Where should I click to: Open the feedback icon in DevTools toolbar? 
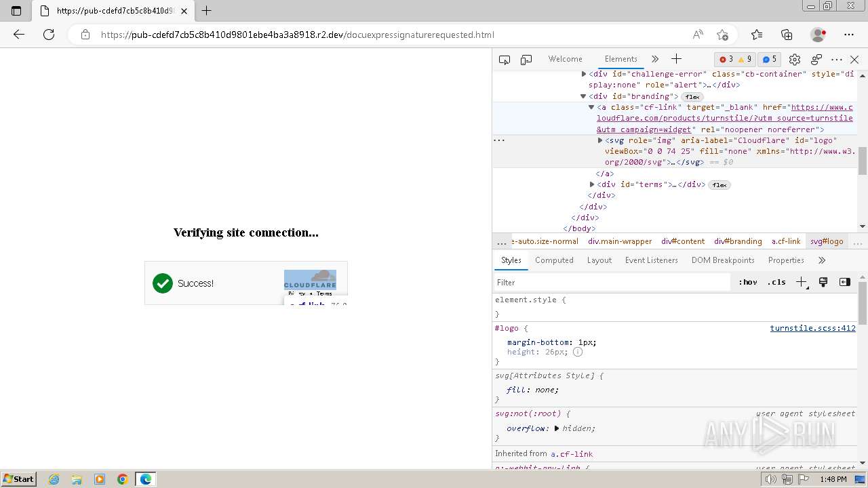tap(816, 60)
